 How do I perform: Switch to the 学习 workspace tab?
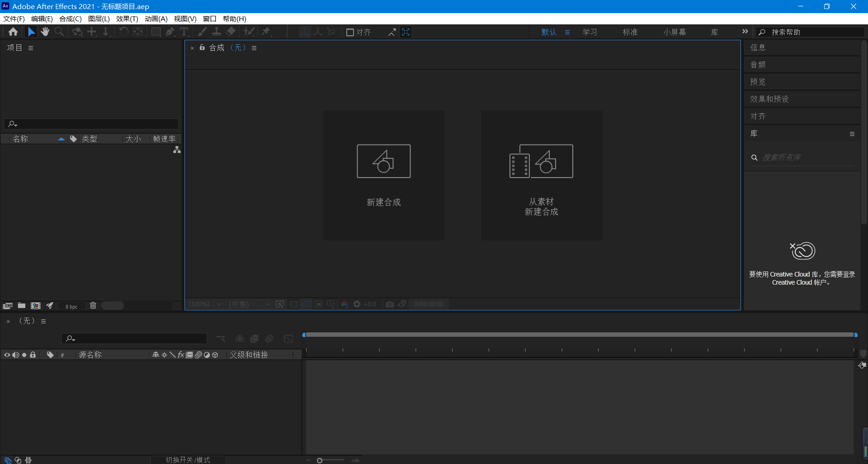tap(590, 32)
